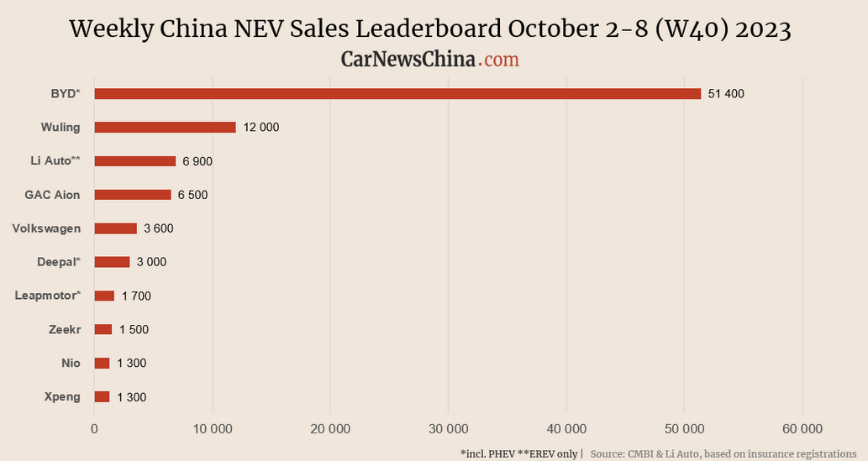Click the chart title text
This screenshot has height=461, width=868.
(429, 29)
